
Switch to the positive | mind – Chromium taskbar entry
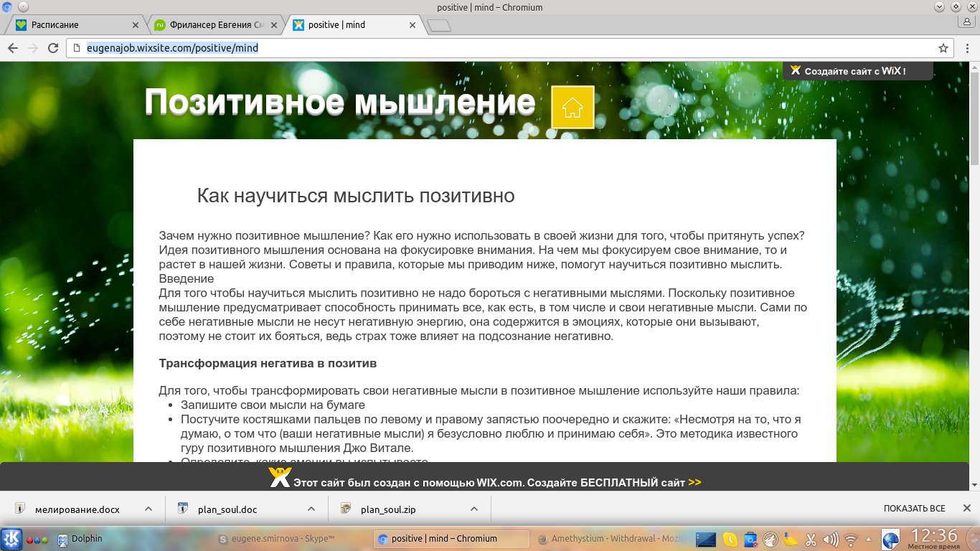click(x=451, y=539)
